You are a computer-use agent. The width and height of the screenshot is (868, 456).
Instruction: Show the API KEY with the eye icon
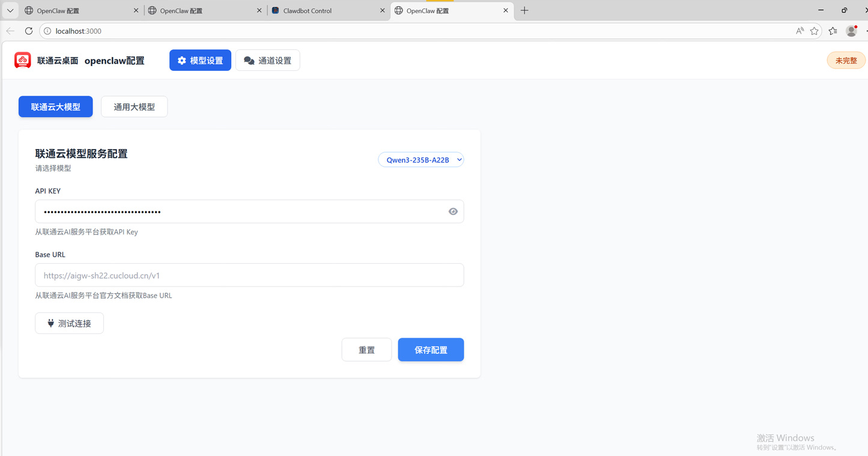pos(453,211)
